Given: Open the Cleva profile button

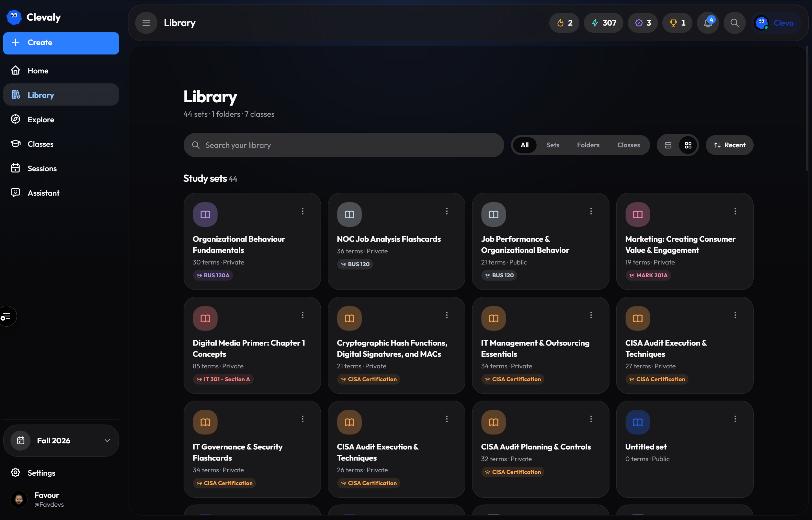Looking at the screenshot, I should click(776, 23).
